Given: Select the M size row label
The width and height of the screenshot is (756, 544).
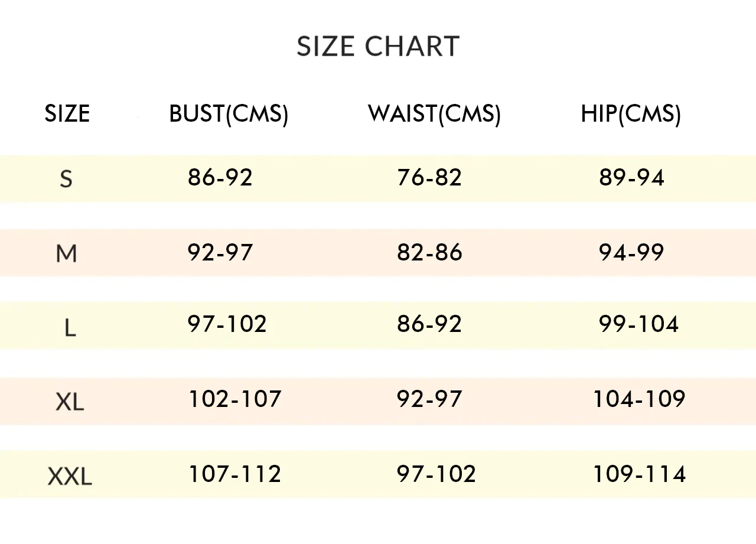Looking at the screenshot, I should (66, 253).
